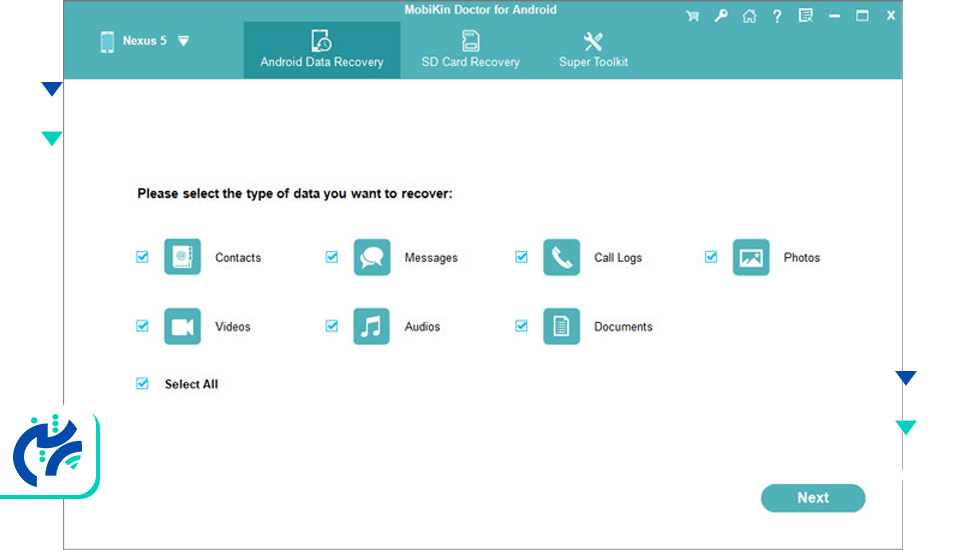This screenshot has height=550, width=967.
Task: Click the Photos picture icon
Action: click(x=751, y=257)
